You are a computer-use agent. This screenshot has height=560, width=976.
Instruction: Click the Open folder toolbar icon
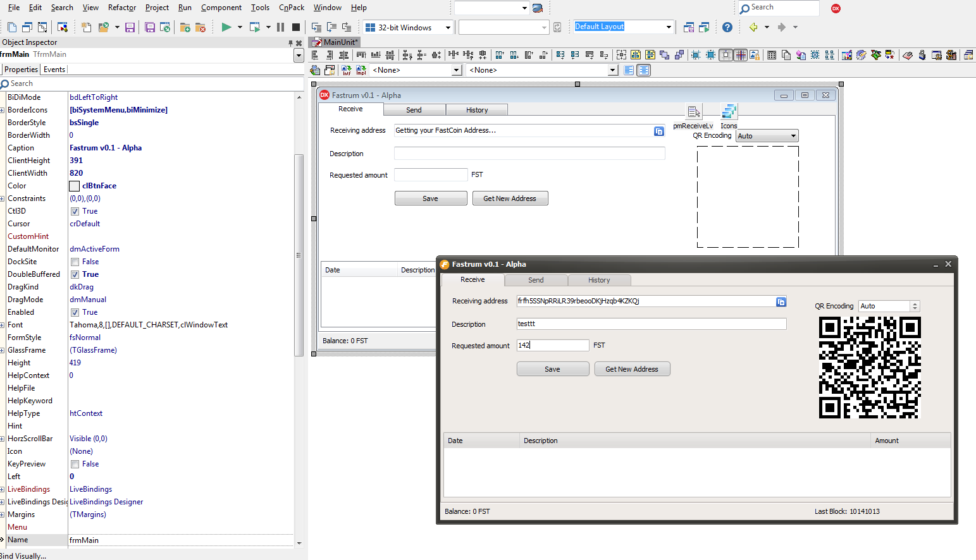coord(103,27)
